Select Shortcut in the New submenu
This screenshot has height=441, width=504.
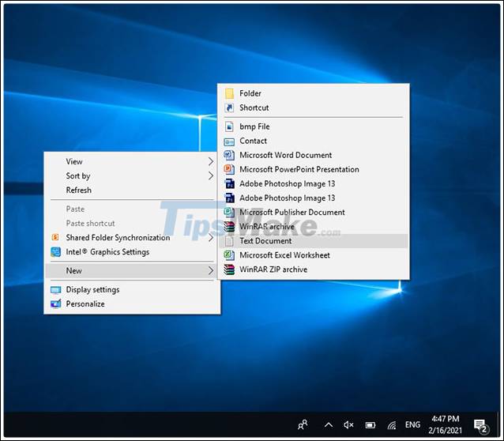tap(314, 107)
